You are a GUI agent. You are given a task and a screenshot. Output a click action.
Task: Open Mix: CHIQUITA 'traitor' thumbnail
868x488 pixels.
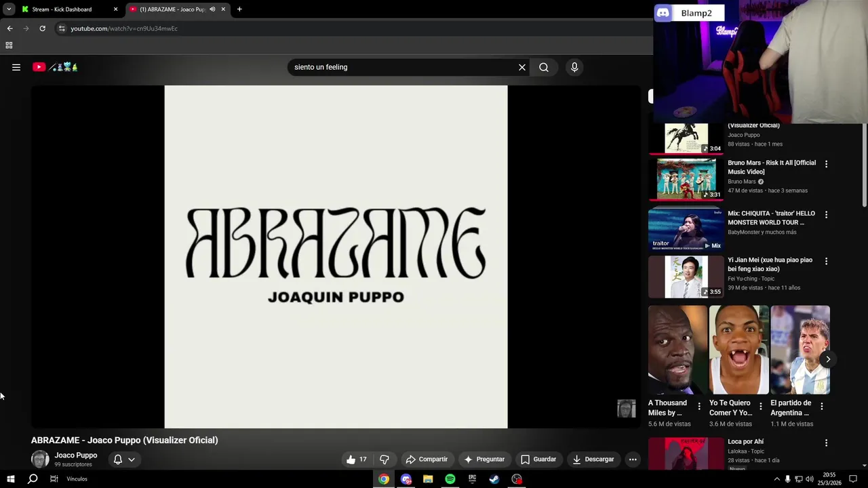tap(686, 230)
